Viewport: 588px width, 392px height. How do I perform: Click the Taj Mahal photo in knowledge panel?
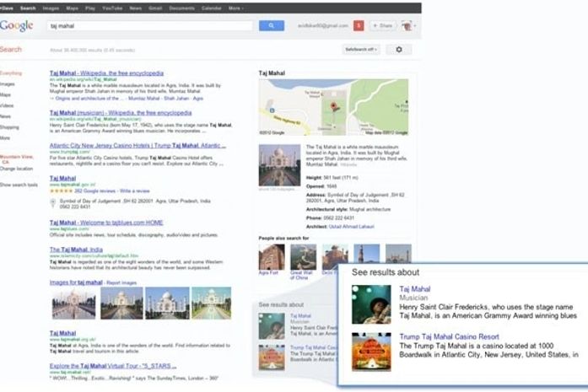click(279, 165)
